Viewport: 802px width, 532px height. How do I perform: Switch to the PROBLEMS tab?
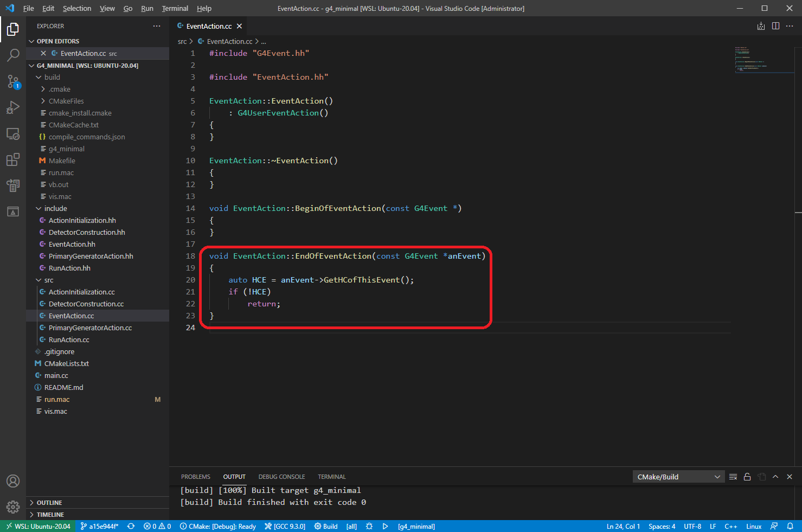[195, 477]
